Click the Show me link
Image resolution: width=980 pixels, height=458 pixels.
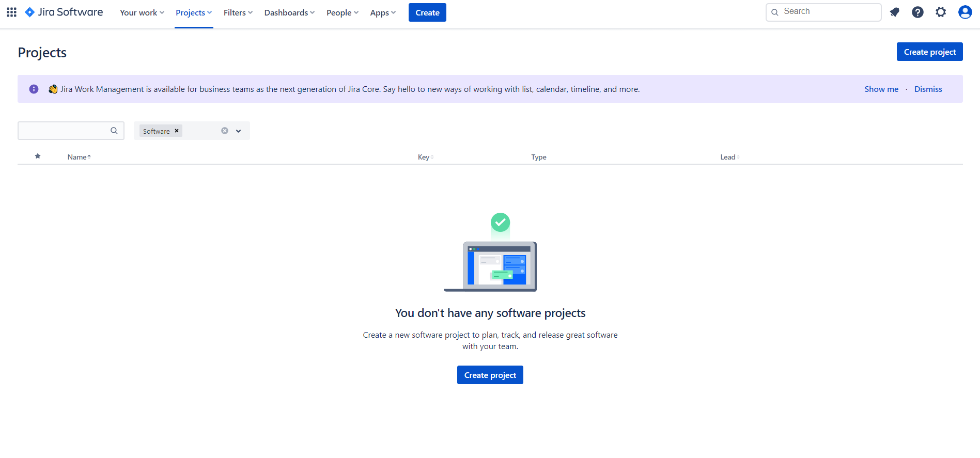pyautogui.click(x=881, y=89)
